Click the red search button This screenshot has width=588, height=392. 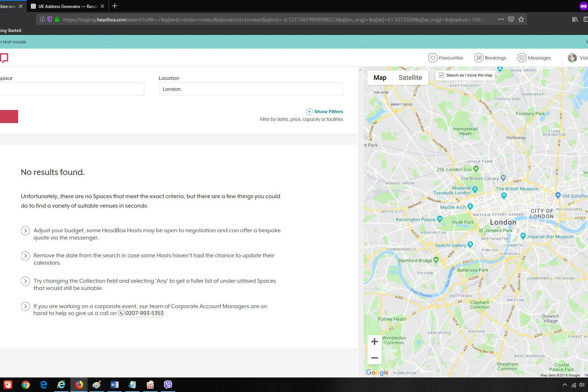[9, 117]
